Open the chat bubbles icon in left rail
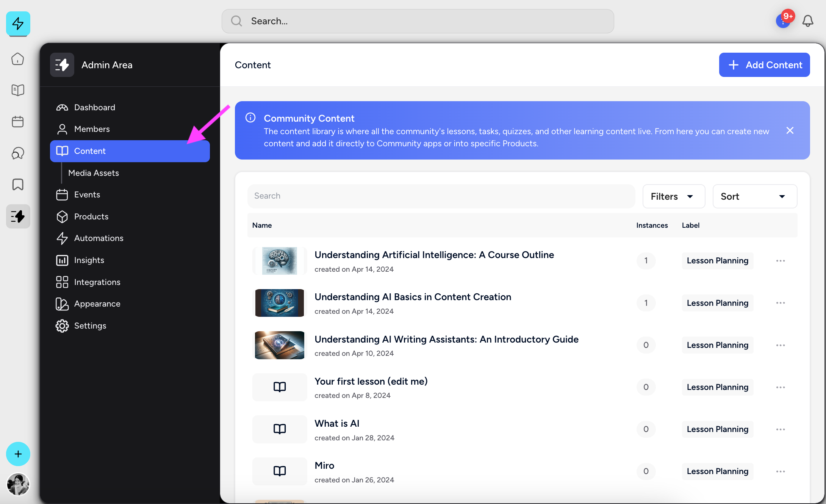 18,153
